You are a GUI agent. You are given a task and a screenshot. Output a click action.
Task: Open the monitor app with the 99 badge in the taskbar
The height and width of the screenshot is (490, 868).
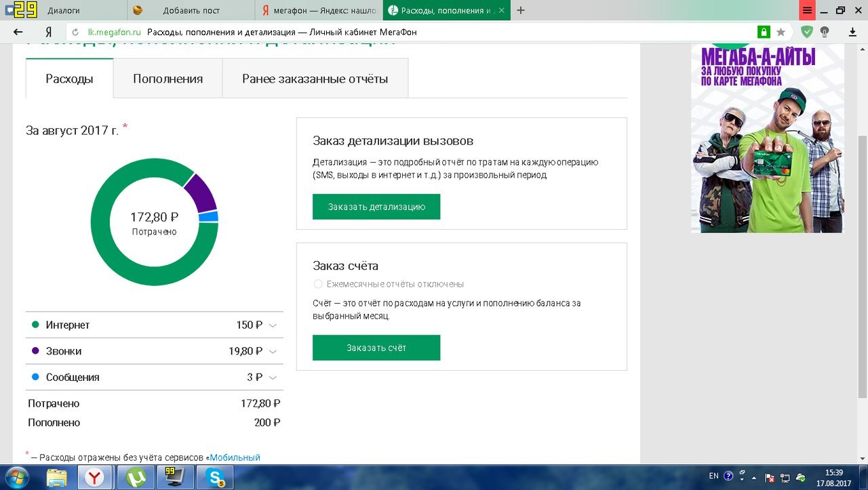point(176,477)
